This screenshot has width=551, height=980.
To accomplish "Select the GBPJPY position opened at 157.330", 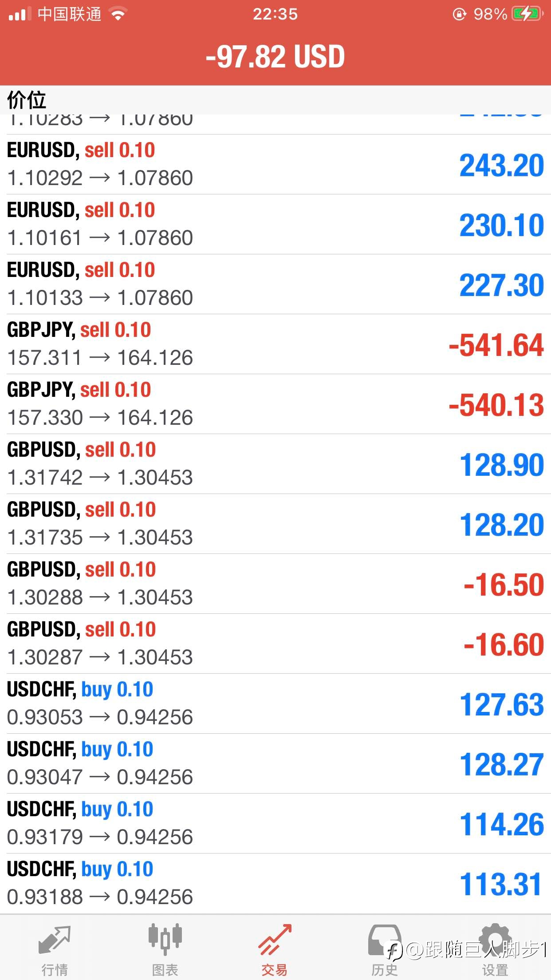I will point(275,404).
